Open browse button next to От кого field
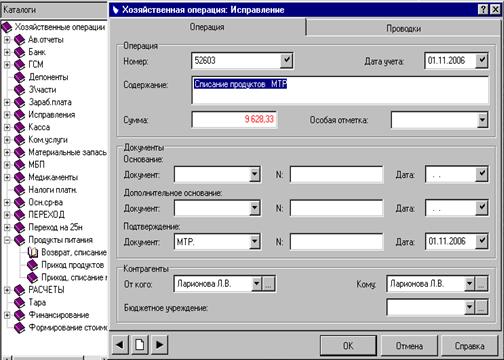Viewport: 504px width, 360px height. (x=268, y=284)
